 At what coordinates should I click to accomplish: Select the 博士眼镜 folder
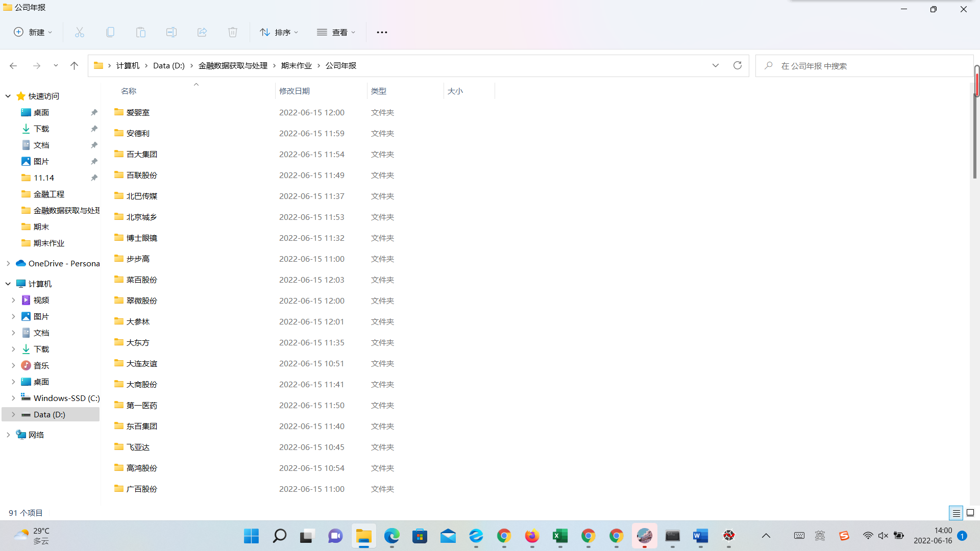point(142,238)
